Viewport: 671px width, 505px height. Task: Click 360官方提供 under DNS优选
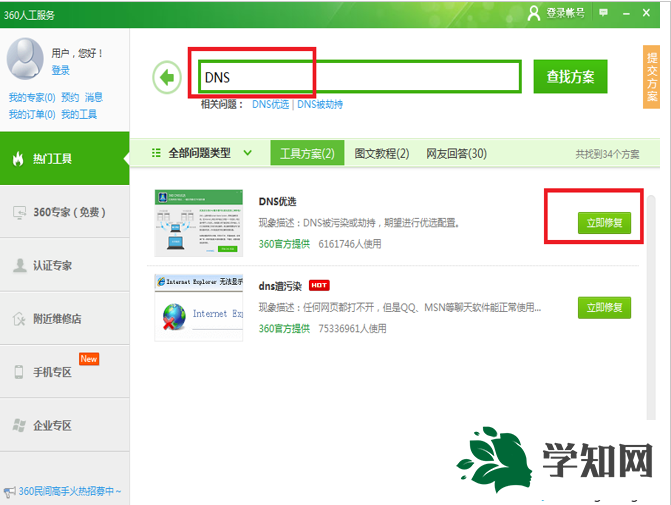pyautogui.click(x=284, y=244)
